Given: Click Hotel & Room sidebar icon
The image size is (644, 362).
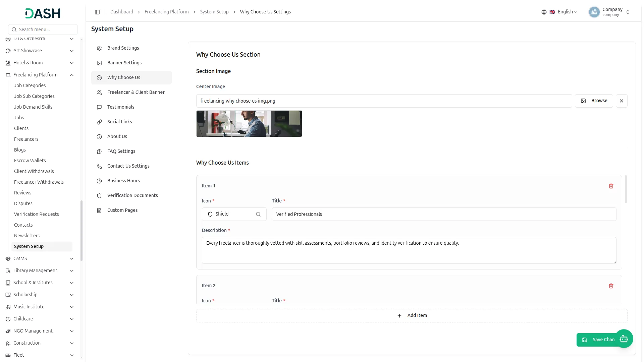Looking at the screenshot, I should pos(8,63).
